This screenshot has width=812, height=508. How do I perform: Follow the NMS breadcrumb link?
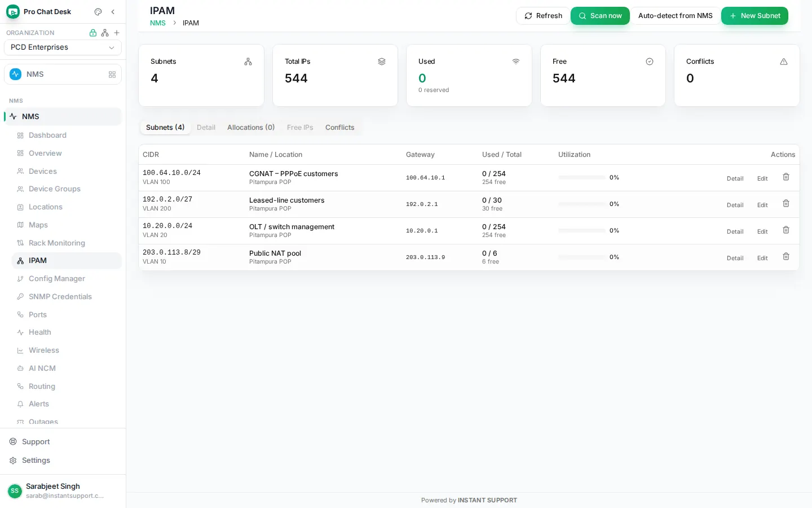[158, 23]
